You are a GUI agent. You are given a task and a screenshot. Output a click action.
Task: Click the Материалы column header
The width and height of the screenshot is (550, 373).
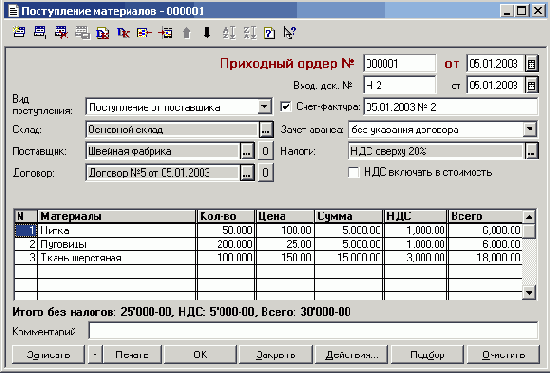pyautogui.click(x=116, y=216)
